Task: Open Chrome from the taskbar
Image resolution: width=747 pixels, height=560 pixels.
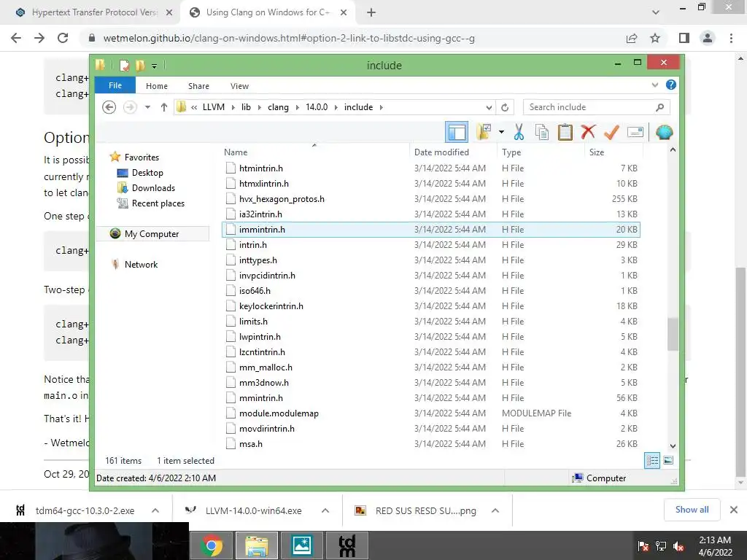Action: click(211, 545)
